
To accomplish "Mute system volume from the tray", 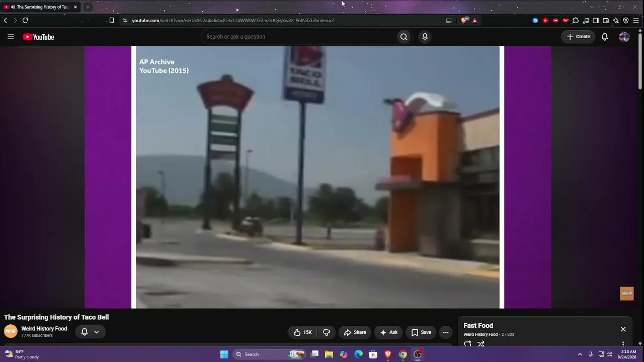I will tap(610, 354).
